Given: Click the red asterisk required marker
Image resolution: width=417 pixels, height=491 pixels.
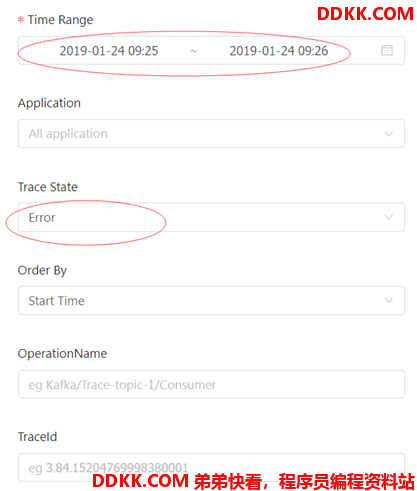Looking at the screenshot, I should 21,20.
